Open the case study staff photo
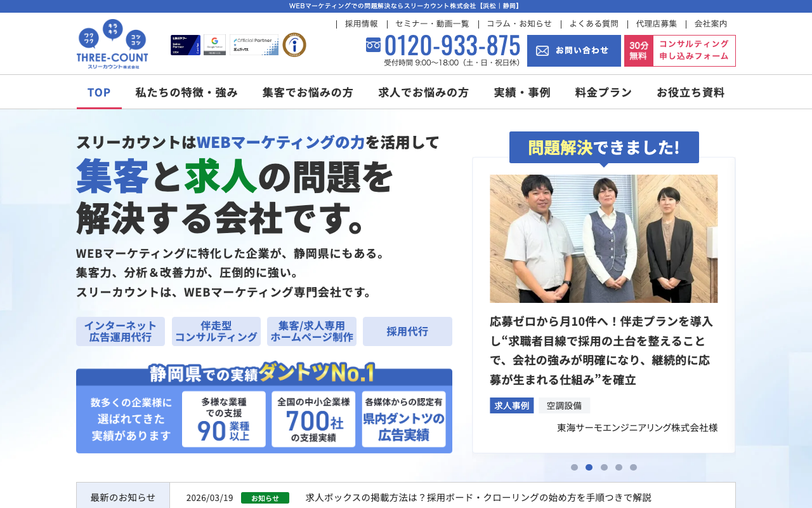Viewport: 812px width, 508px height. point(603,239)
